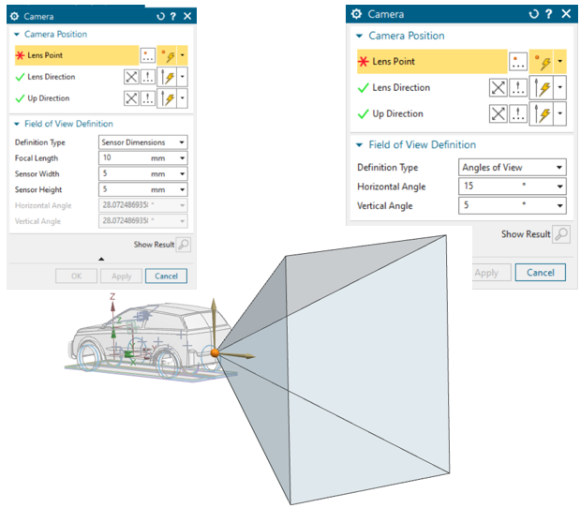The width and height of the screenshot is (580, 508).
Task: Open Vector Dialog for Lens Direction, right dialog
Action: [518, 88]
